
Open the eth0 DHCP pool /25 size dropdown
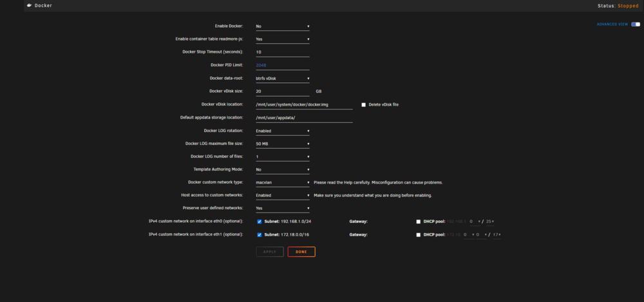tap(490, 222)
